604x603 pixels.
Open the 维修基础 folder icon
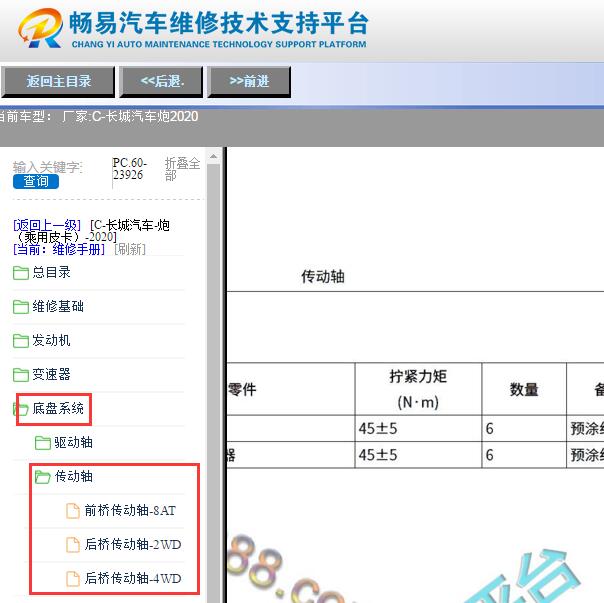21,307
